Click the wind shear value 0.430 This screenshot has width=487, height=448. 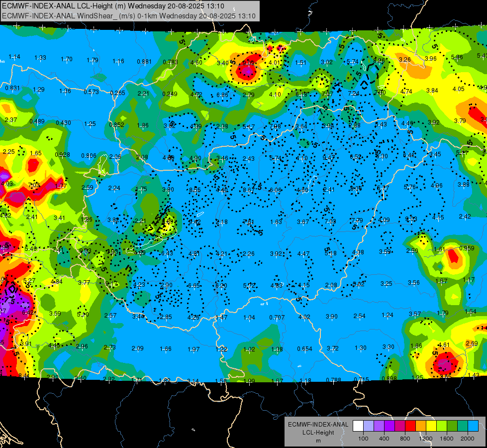[x=63, y=123]
